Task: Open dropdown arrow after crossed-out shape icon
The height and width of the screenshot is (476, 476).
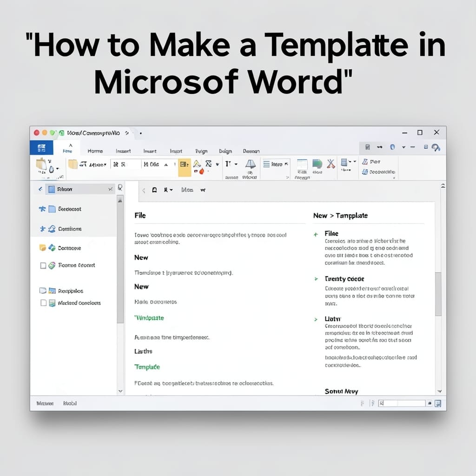Action: pos(218,164)
